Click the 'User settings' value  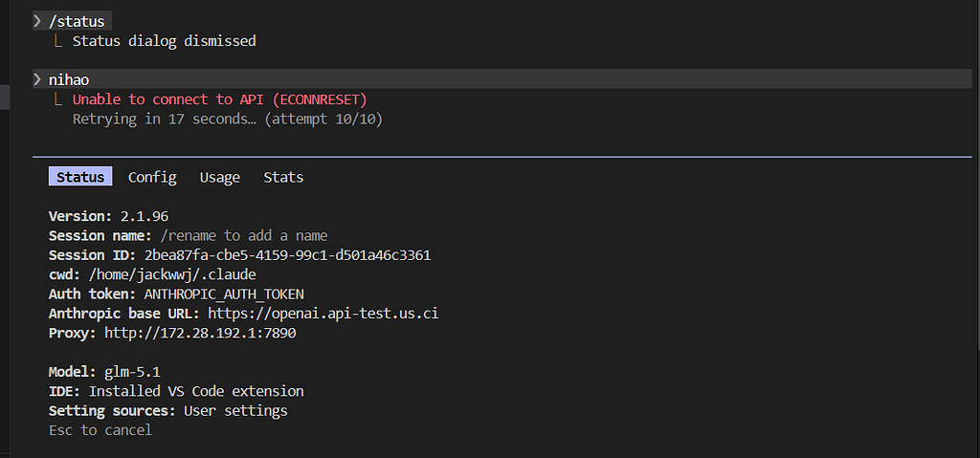point(235,410)
